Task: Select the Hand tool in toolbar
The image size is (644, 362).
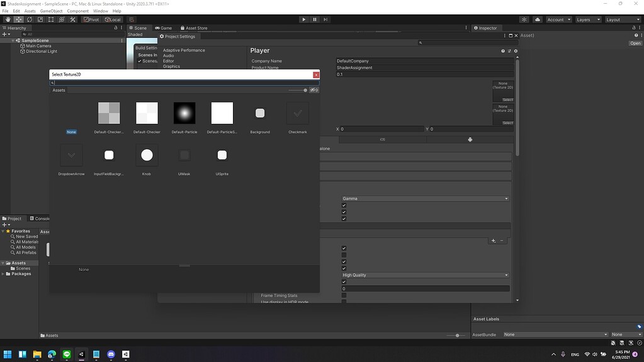Action: (8, 20)
